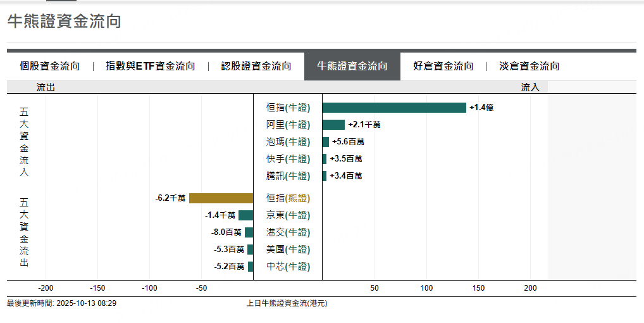Select 恒指(熊證) gold outflow bar
This screenshot has height=323, width=644.
221,198
